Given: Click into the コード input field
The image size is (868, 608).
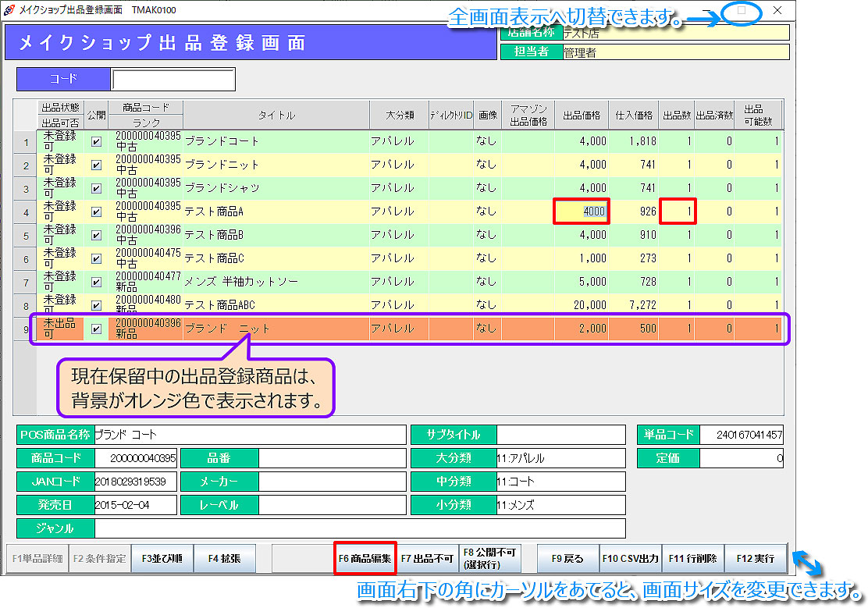Looking at the screenshot, I should pyautogui.click(x=173, y=80).
